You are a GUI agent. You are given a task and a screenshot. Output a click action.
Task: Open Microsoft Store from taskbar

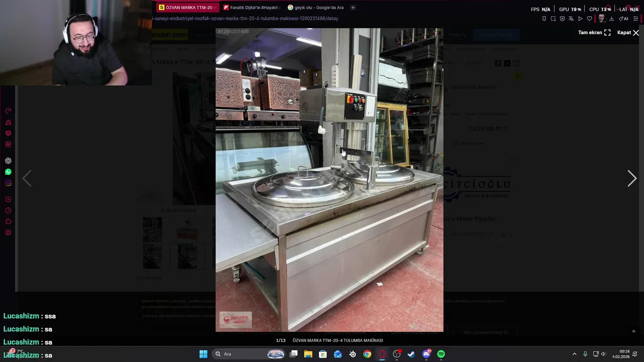click(323, 354)
